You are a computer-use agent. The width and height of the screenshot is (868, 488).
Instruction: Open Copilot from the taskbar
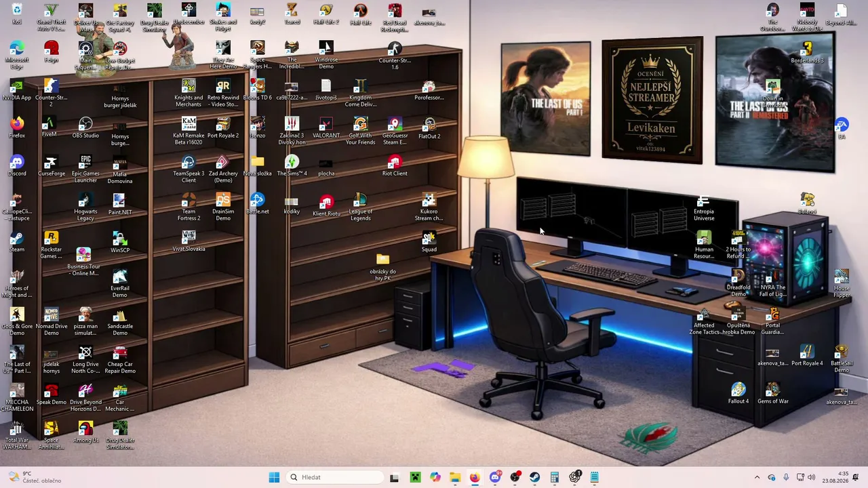tap(435, 477)
